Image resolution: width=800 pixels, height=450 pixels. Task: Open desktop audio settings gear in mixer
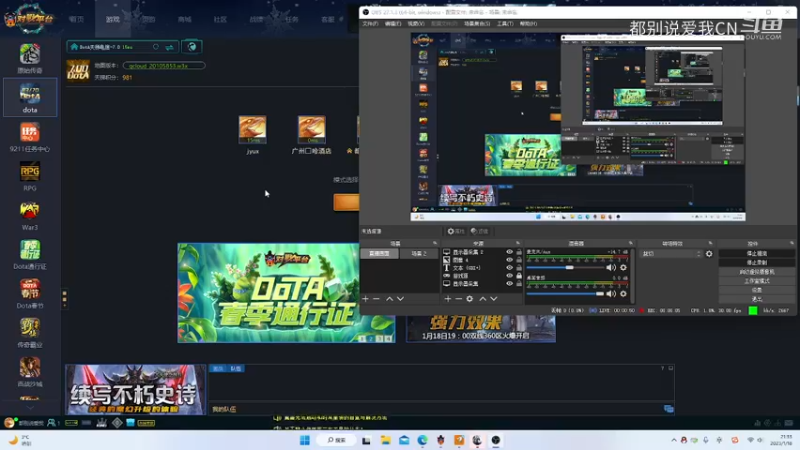[x=623, y=293]
